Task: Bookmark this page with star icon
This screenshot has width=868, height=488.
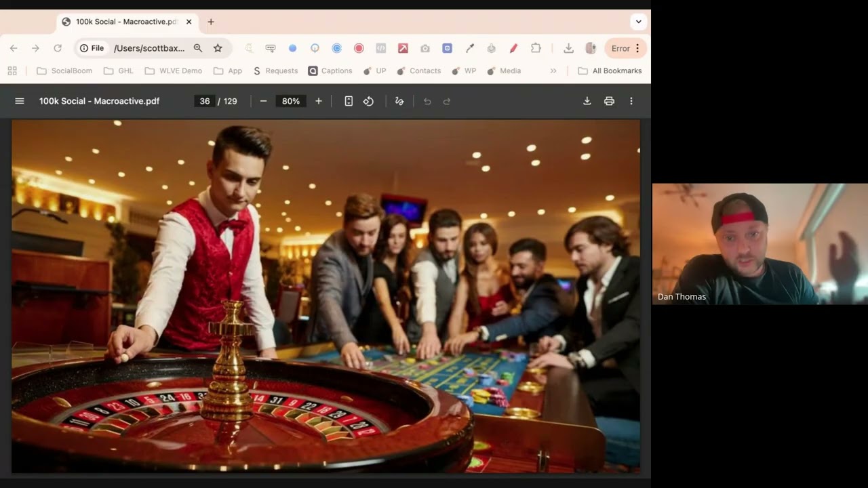Action: point(218,48)
